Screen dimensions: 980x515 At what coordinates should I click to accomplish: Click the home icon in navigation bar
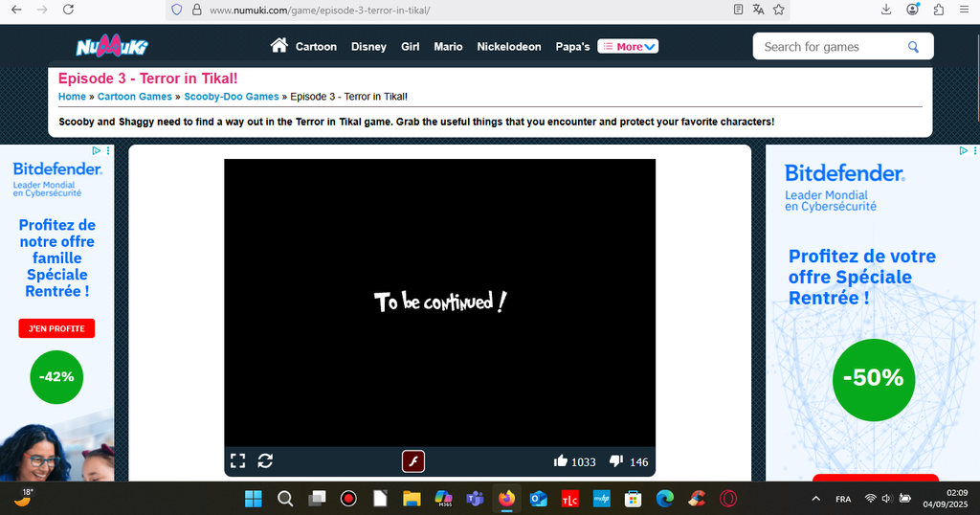[x=279, y=46]
